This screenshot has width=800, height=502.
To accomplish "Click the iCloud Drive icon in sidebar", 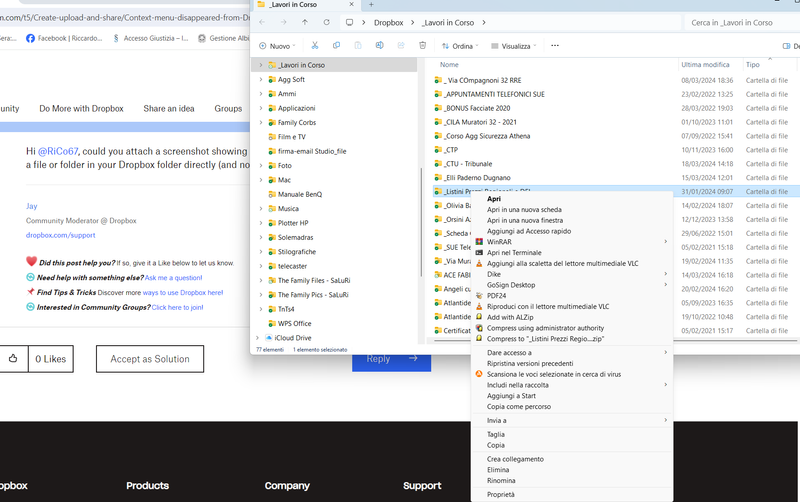I will click(x=269, y=338).
